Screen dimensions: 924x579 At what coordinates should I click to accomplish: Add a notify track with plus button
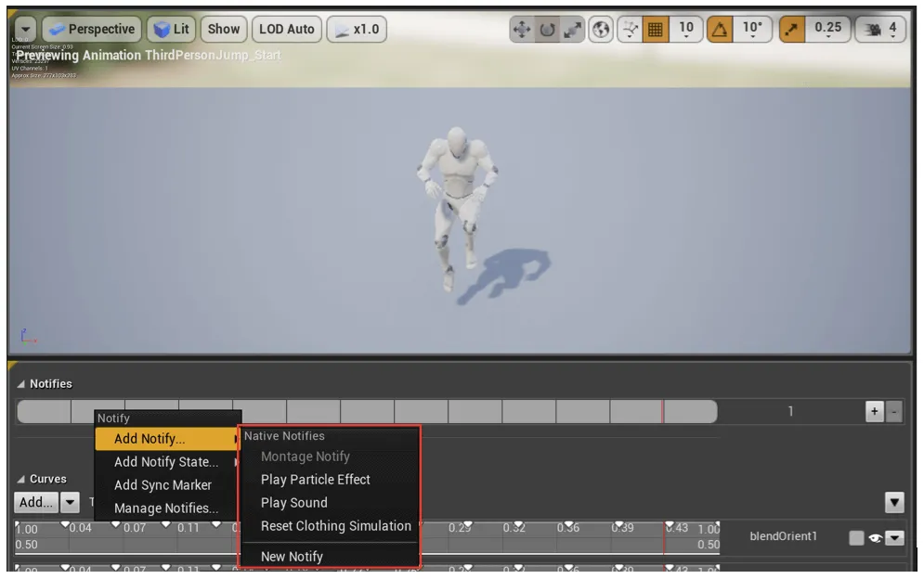(x=875, y=412)
